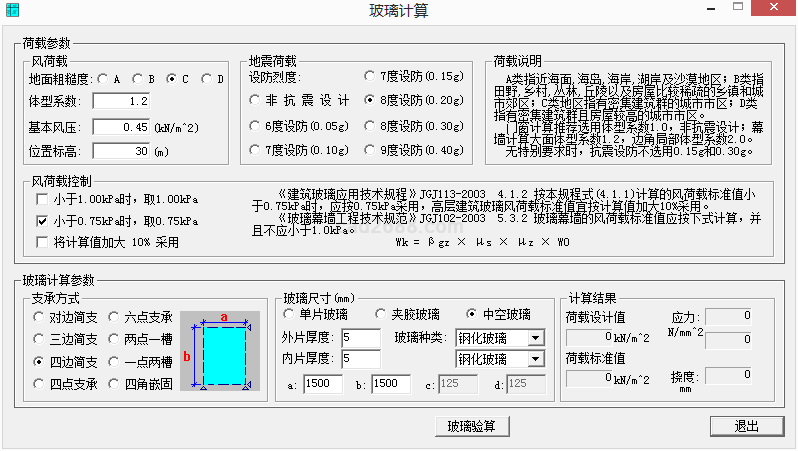The height and width of the screenshot is (451, 798).
Task: Click the 退出 exit button
Action: (746, 426)
